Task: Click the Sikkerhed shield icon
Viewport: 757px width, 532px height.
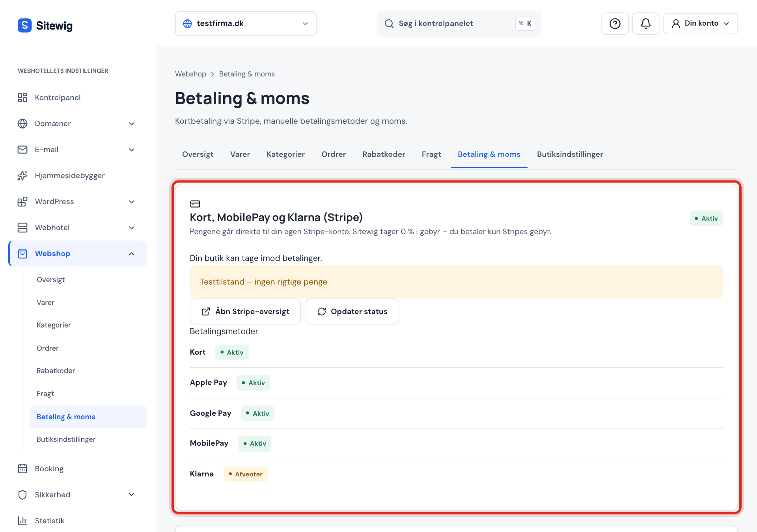Action: (x=22, y=495)
